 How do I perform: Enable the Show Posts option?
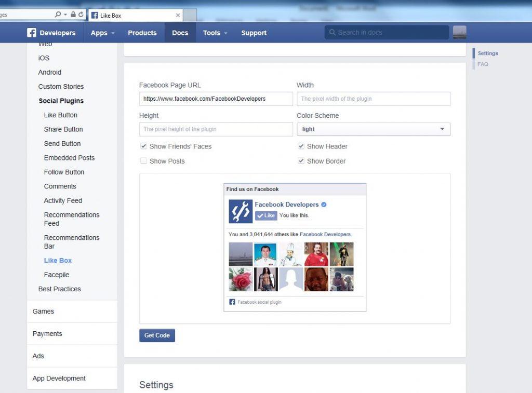pos(144,161)
